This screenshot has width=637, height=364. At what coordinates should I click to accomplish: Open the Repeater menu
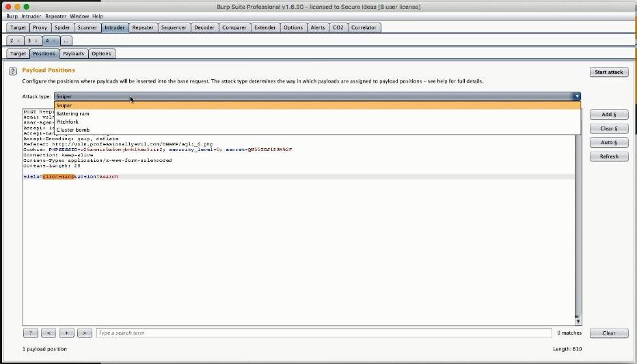click(x=55, y=16)
